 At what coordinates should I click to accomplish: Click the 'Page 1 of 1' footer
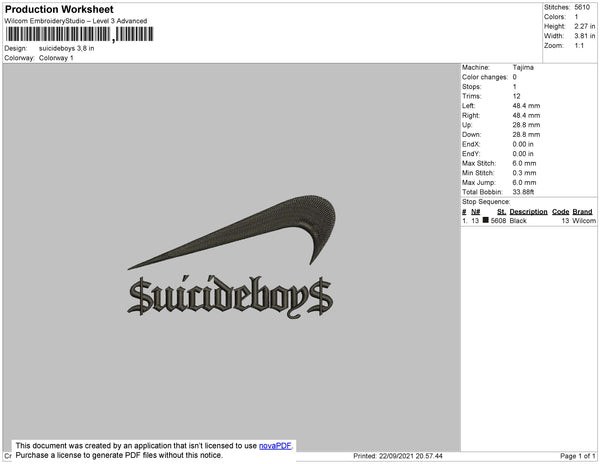[577, 456]
